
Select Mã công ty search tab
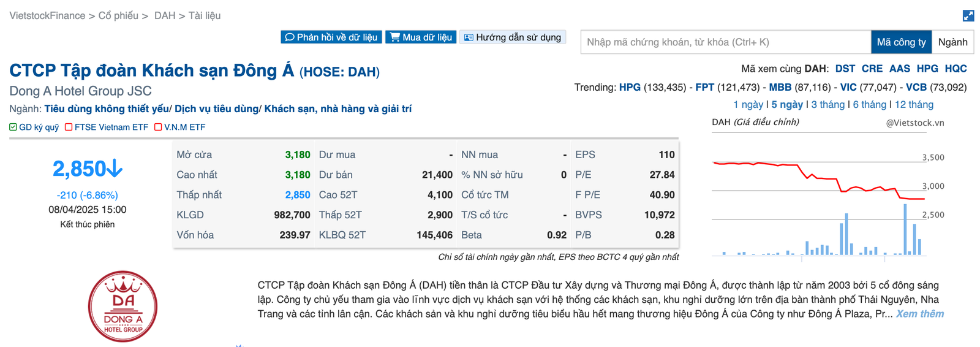[901, 42]
